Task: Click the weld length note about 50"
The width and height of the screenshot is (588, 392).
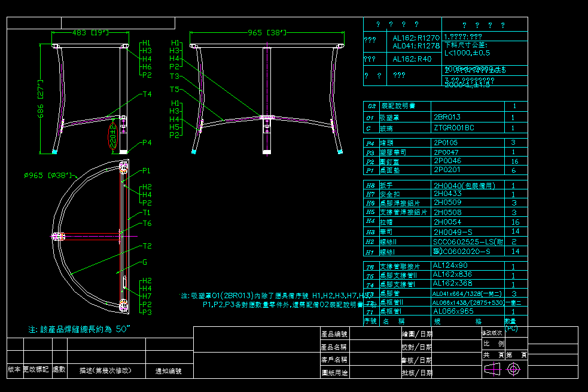Action: (x=79, y=329)
